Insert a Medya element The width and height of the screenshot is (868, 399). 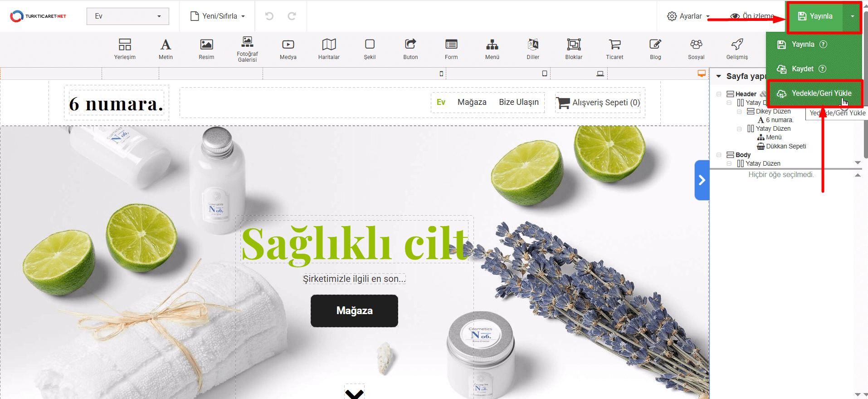[x=288, y=49]
